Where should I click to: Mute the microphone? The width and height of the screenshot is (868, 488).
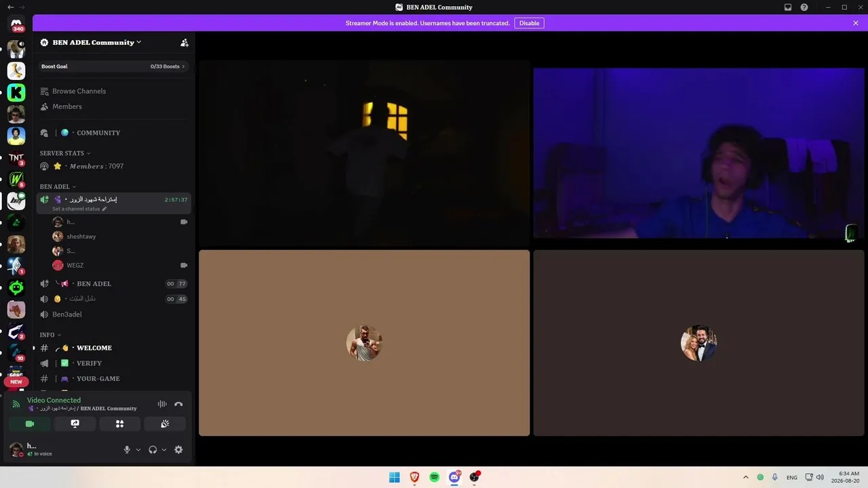(x=127, y=449)
